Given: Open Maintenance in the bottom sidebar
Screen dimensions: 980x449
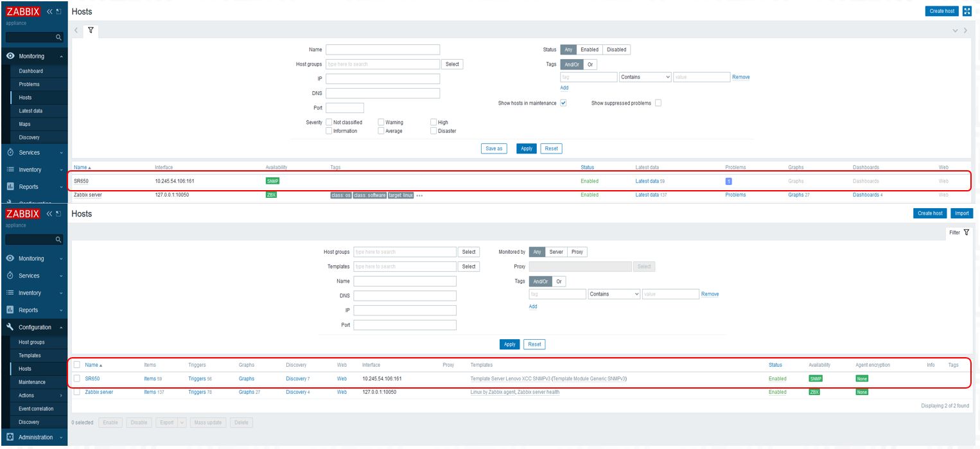Looking at the screenshot, I should coord(32,382).
